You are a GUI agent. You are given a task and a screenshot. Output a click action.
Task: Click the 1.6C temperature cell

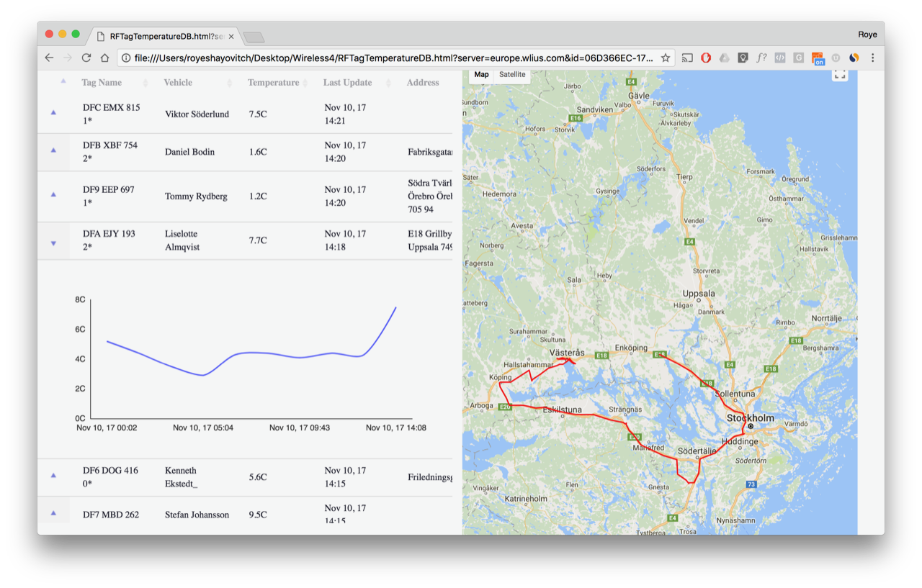tap(258, 152)
